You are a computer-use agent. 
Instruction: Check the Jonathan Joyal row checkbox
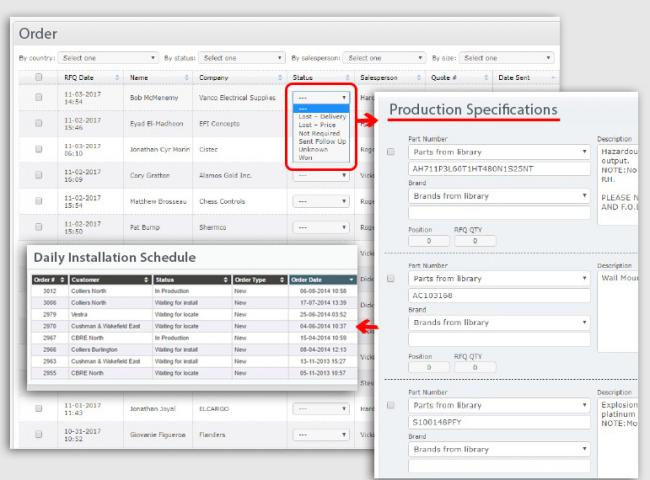point(39,408)
